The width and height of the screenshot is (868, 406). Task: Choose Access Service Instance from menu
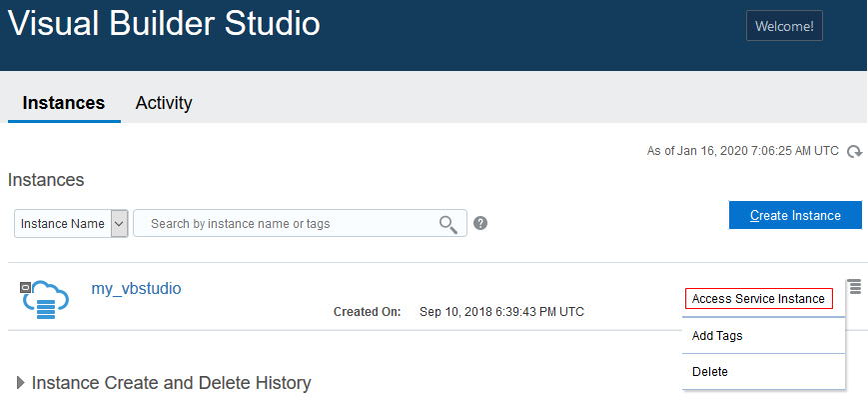coord(758,299)
